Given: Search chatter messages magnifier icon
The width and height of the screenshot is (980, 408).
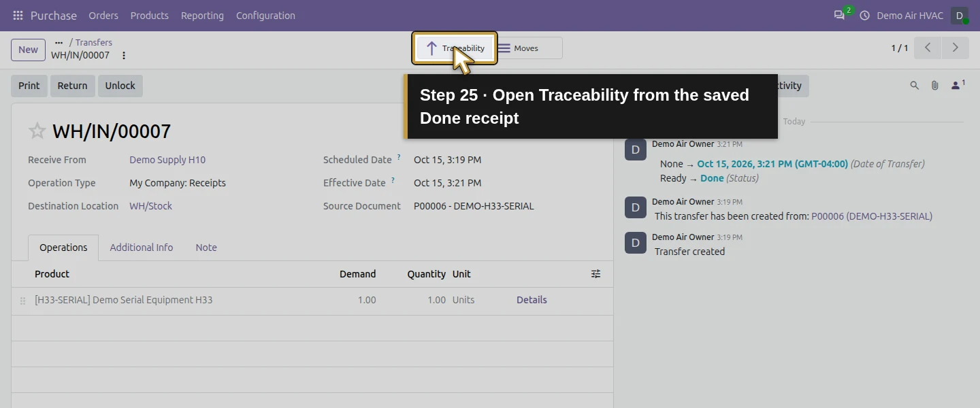Looking at the screenshot, I should 915,86.
